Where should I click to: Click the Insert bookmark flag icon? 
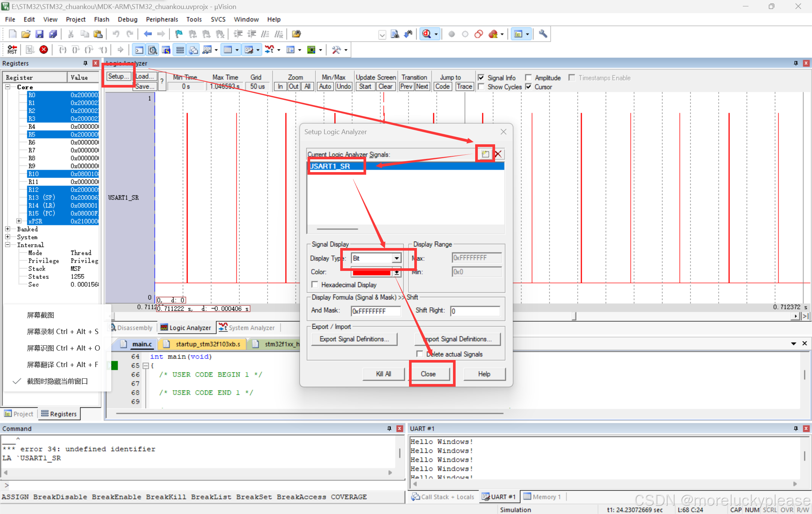[x=179, y=34]
